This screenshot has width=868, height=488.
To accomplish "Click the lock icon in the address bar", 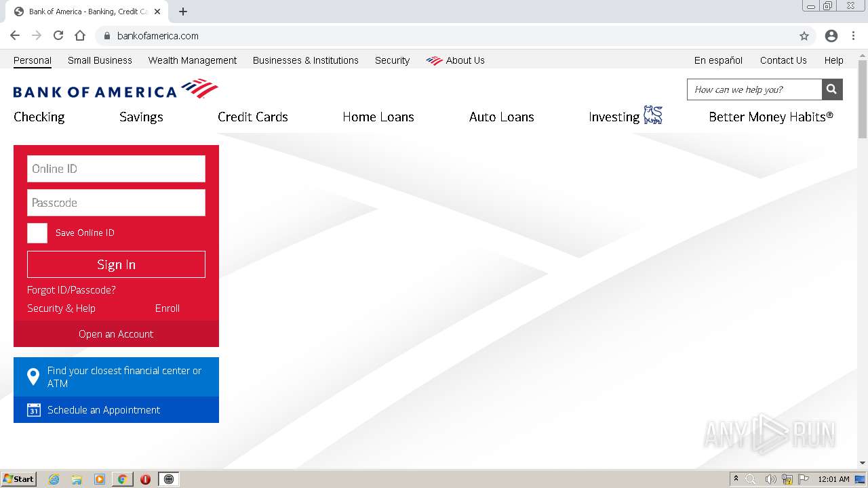I will (106, 36).
